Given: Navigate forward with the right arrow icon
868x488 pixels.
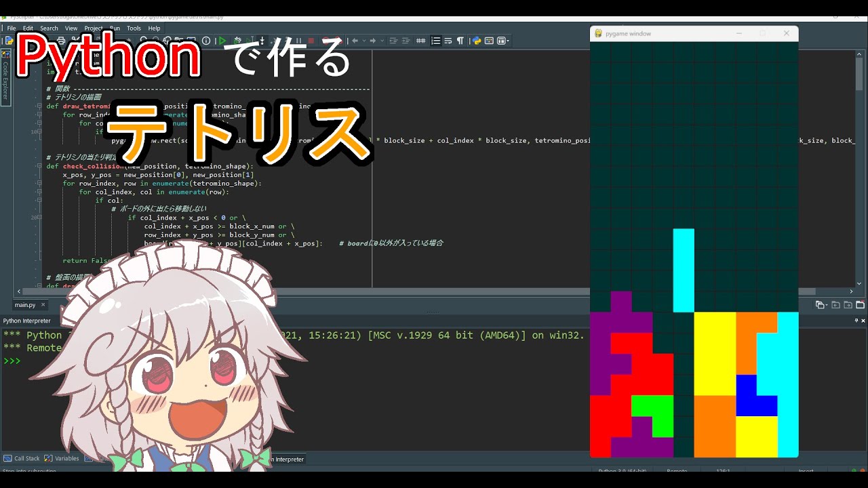Looking at the screenshot, I should (x=372, y=41).
